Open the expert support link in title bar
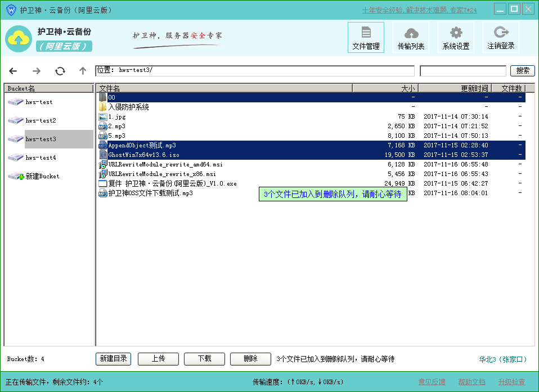Image resolution: width=539 pixels, height=392 pixels. tap(419, 10)
